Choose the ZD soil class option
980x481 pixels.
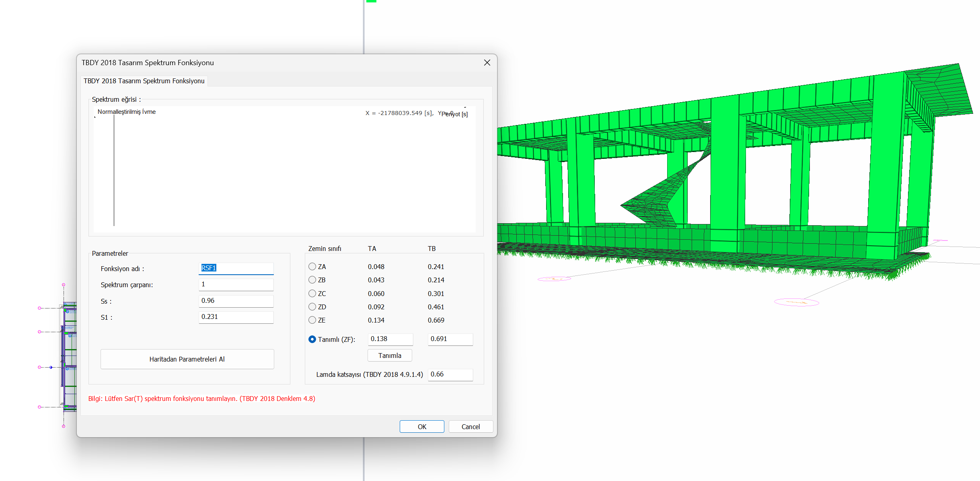pos(312,307)
